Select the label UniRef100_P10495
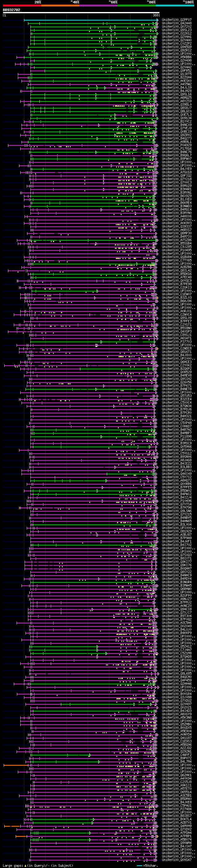The image size is (197, 868). click(x=176, y=250)
